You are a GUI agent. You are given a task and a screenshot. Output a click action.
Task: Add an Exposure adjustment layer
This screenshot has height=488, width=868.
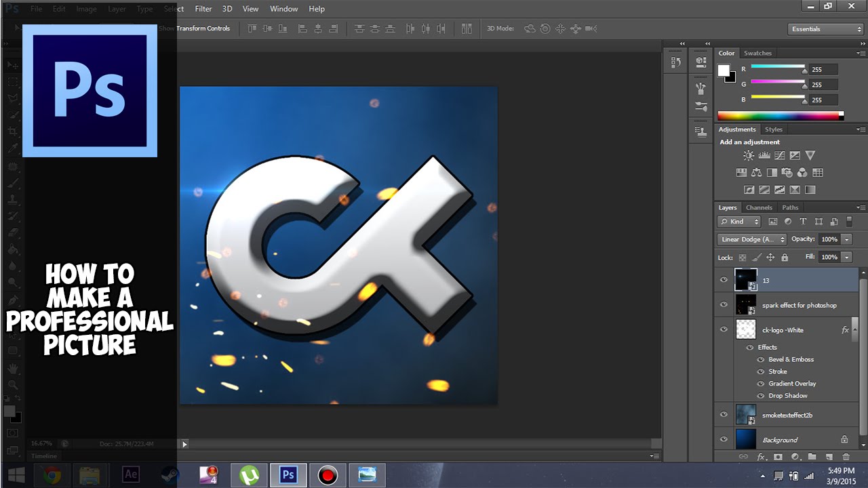pyautogui.click(x=795, y=155)
